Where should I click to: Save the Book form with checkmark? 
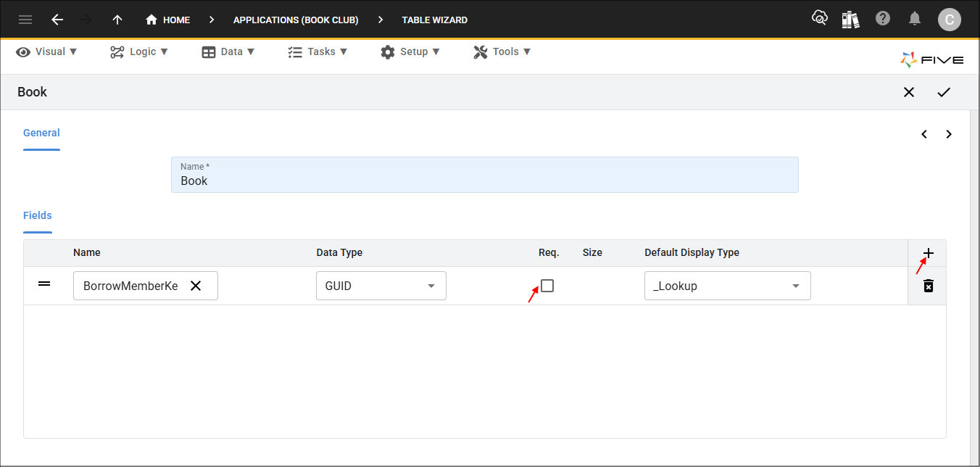944,92
